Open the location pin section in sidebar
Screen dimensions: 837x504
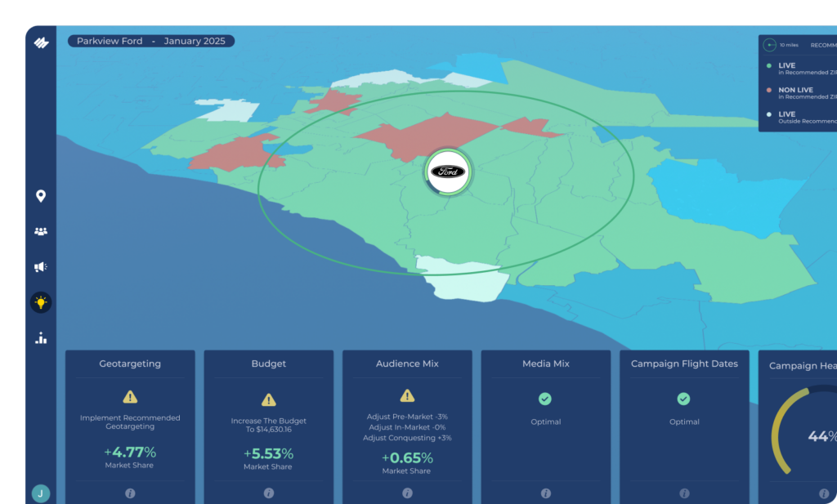pyautogui.click(x=41, y=196)
